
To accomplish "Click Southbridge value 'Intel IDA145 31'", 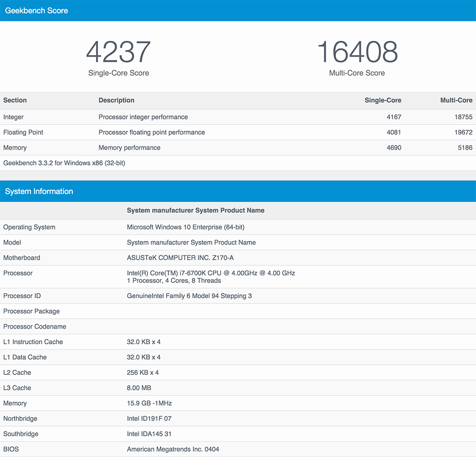I will point(149,434).
